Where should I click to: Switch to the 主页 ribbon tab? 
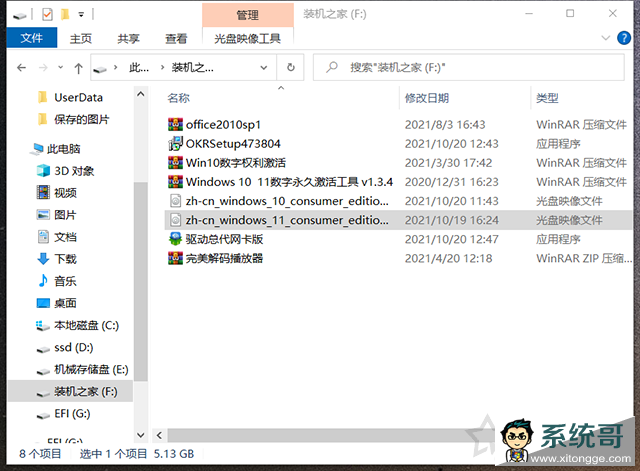[80, 39]
